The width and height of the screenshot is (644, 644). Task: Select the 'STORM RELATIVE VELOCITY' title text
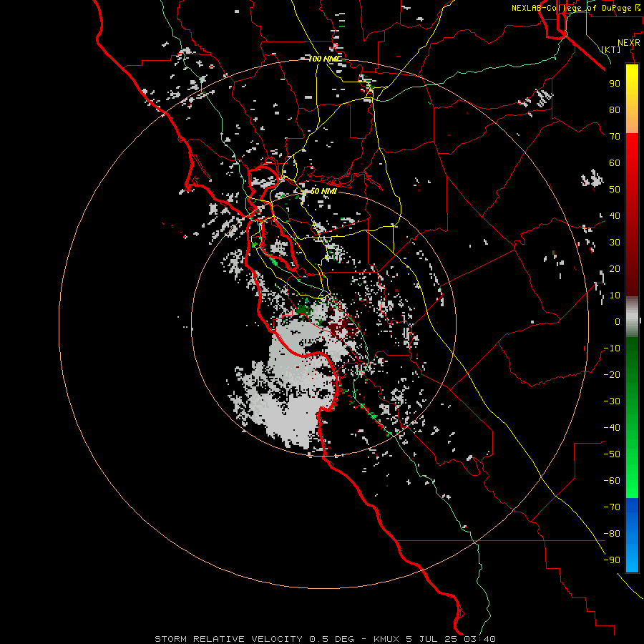click(228, 639)
